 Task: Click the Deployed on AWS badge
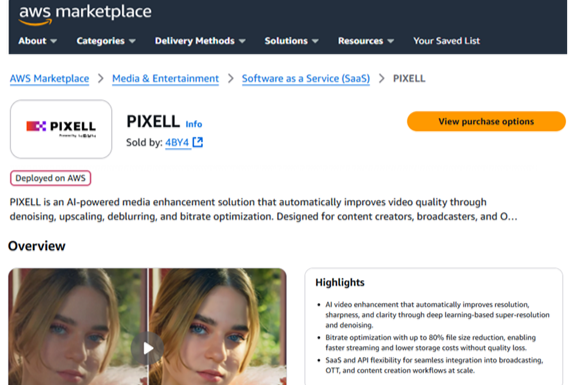tap(51, 178)
